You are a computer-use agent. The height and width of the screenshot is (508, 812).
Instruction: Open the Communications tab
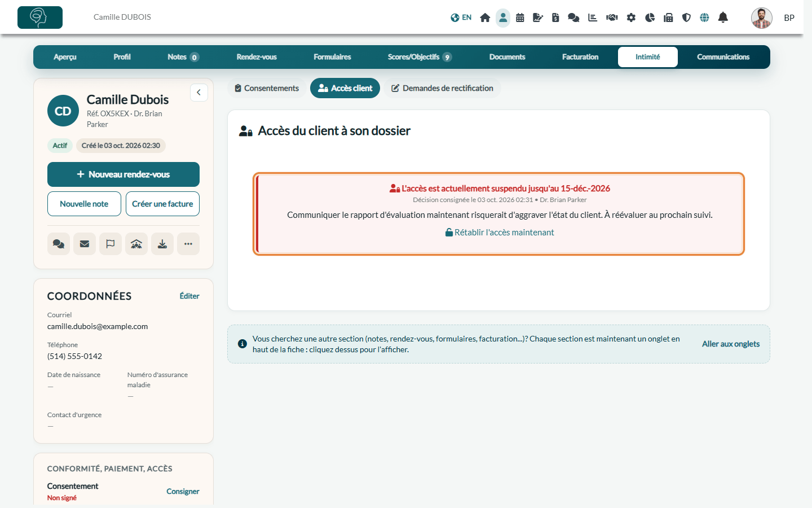(x=723, y=57)
